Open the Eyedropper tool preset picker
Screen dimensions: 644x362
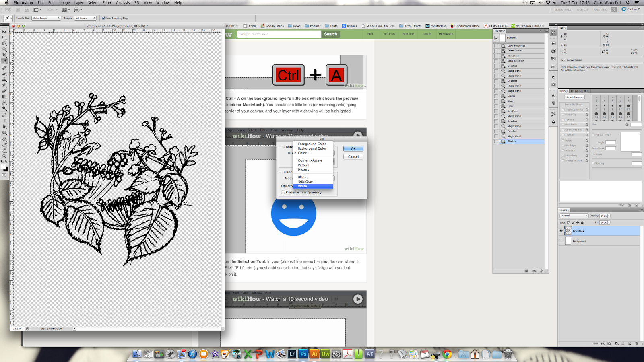(8, 18)
